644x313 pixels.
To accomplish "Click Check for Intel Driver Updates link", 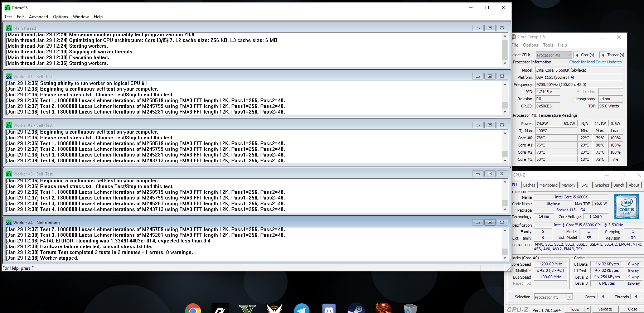I will (595, 62).
